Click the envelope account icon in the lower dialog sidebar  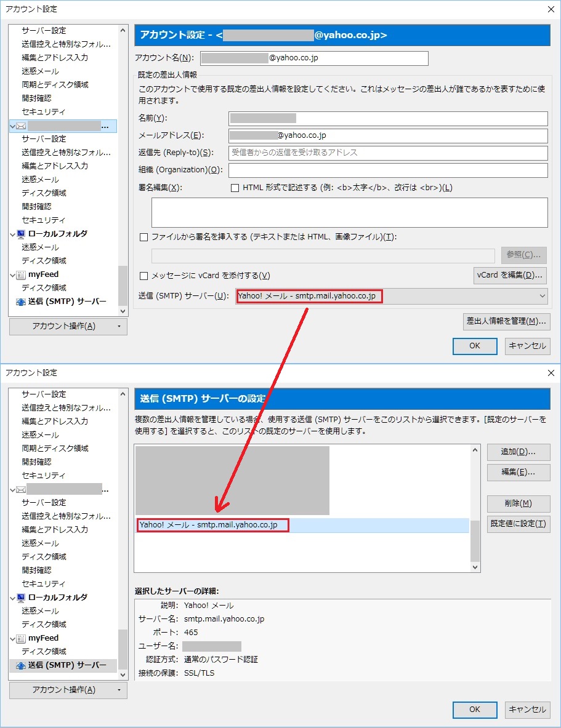(x=21, y=489)
